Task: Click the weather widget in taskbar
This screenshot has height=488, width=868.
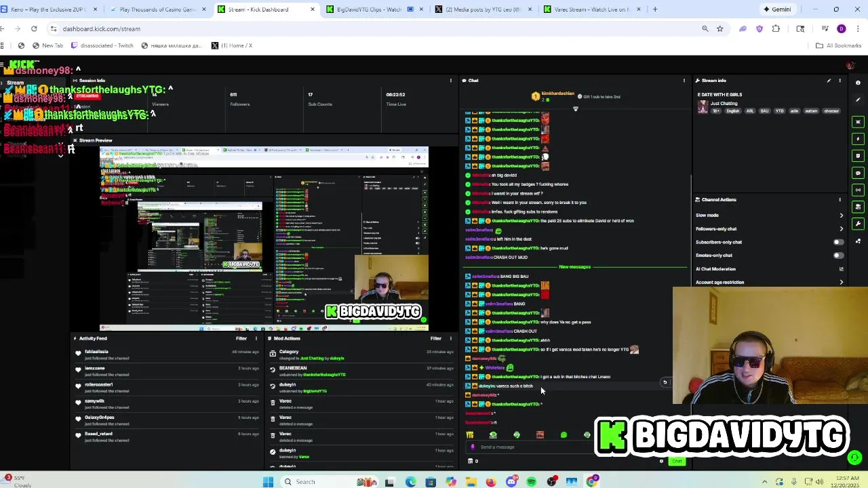Action: (x=18, y=482)
